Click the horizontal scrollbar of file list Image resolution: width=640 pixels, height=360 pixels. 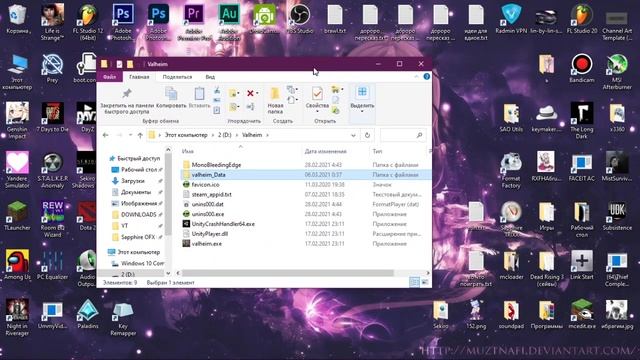click(x=288, y=273)
